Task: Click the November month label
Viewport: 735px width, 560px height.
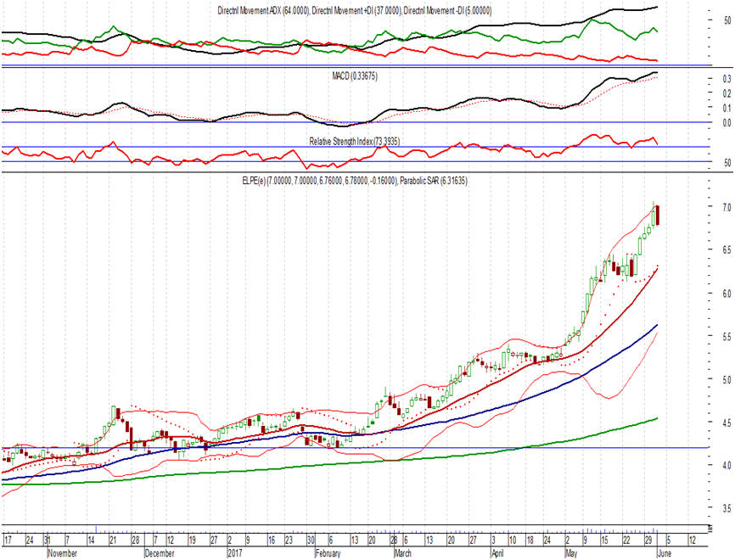Action: pyautogui.click(x=63, y=553)
